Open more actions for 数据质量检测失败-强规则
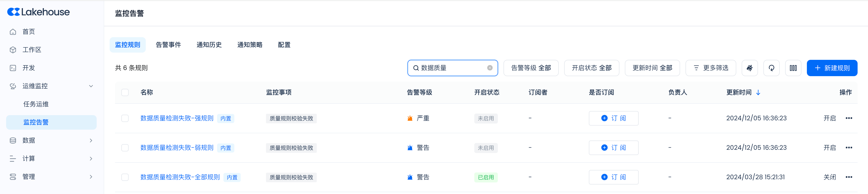Viewport: 868px width, 194px height. (x=849, y=118)
